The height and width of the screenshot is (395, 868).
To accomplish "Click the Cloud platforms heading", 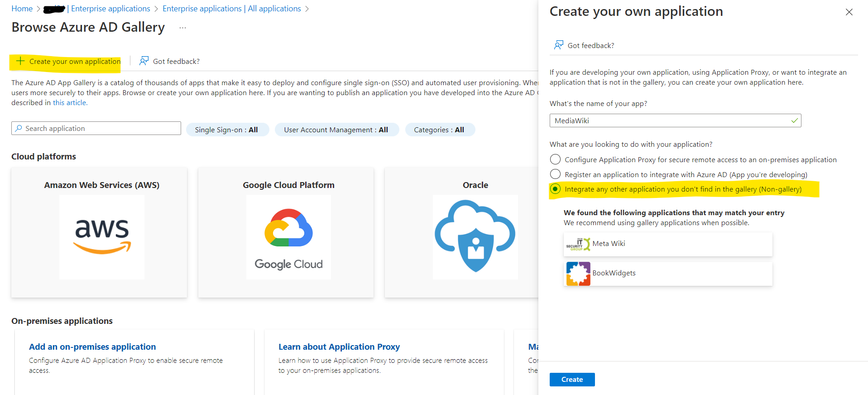I will pyautogui.click(x=43, y=156).
